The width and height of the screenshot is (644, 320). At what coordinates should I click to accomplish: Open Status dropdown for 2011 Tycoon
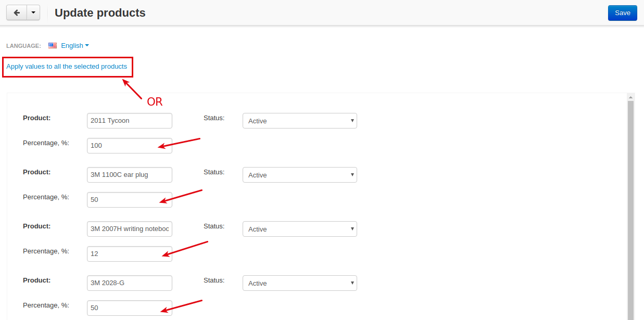pos(300,121)
